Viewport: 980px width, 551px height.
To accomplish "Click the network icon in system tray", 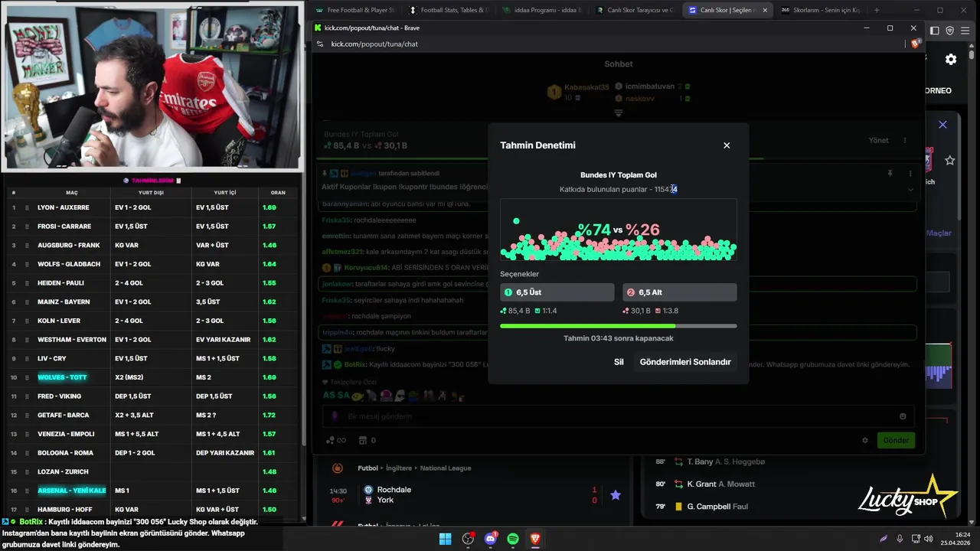I will [x=916, y=539].
